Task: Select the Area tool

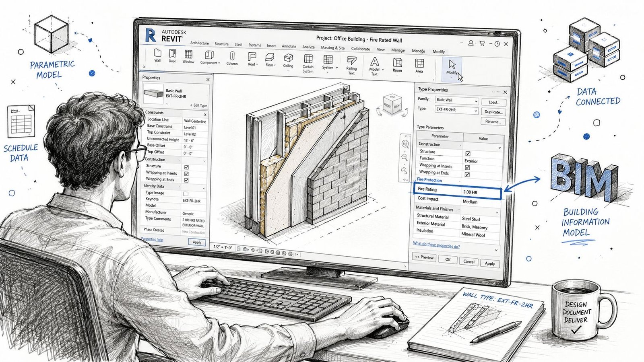Action: 419,66
